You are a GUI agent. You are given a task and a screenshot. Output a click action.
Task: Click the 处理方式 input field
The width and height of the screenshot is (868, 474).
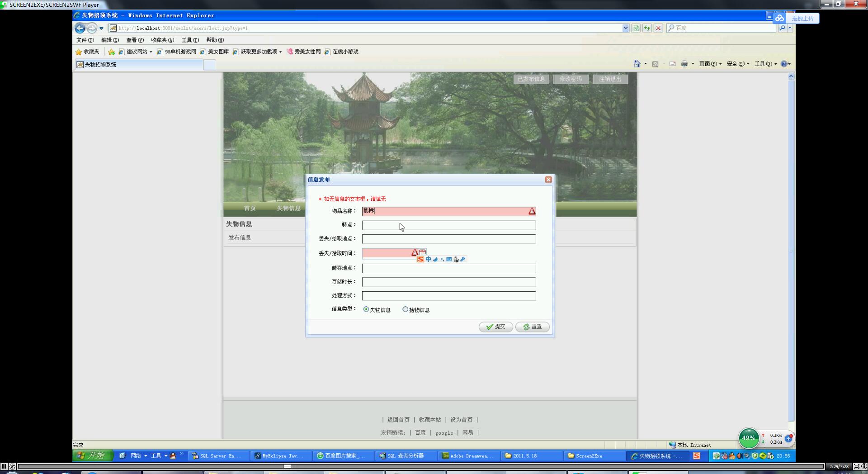449,296
